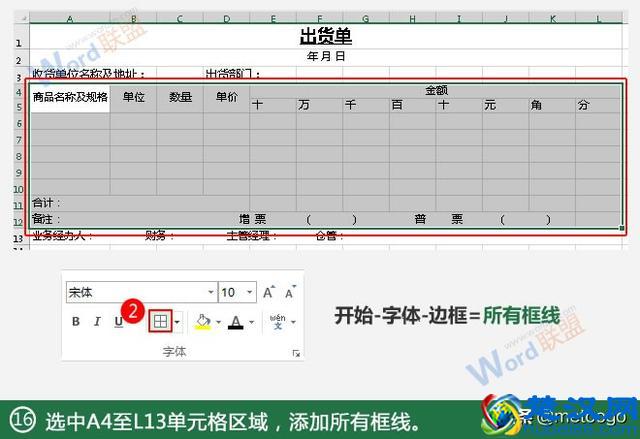The image size is (640, 439).
Task: Click the 万 amount column cell
Action: click(x=320, y=105)
